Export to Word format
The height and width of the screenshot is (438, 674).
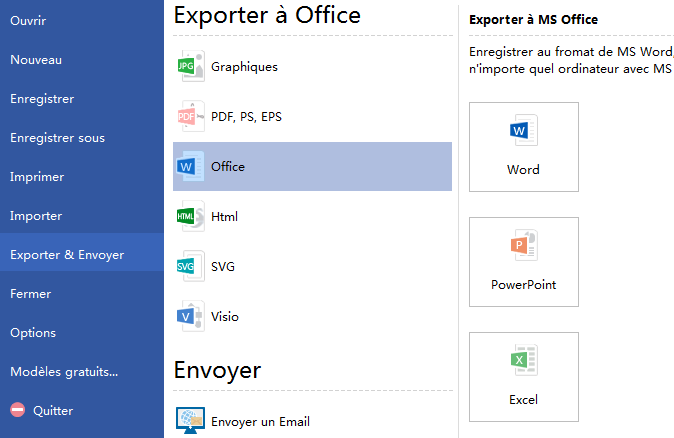point(523,146)
